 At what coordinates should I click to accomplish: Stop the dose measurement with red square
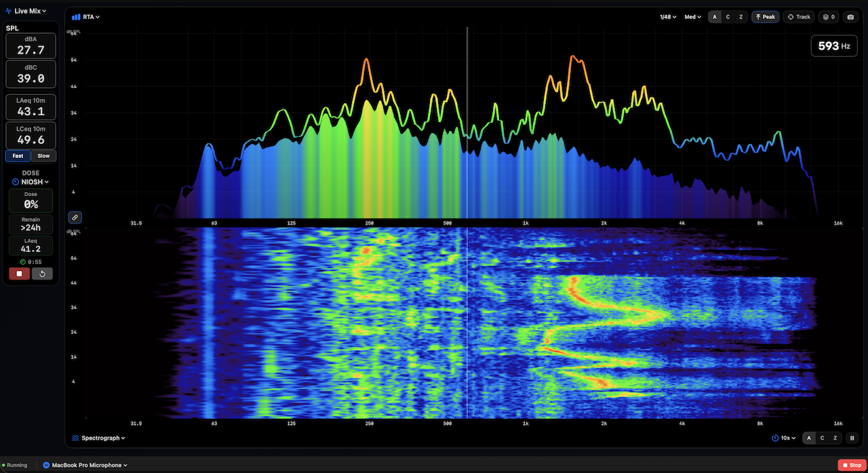19,273
